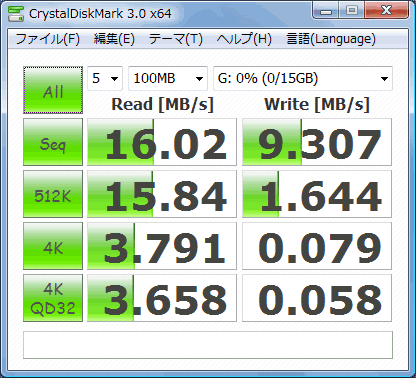Open the test count dropdown showing 5
The width and height of the screenshot is (416, 378).
(x=105, y=78)
